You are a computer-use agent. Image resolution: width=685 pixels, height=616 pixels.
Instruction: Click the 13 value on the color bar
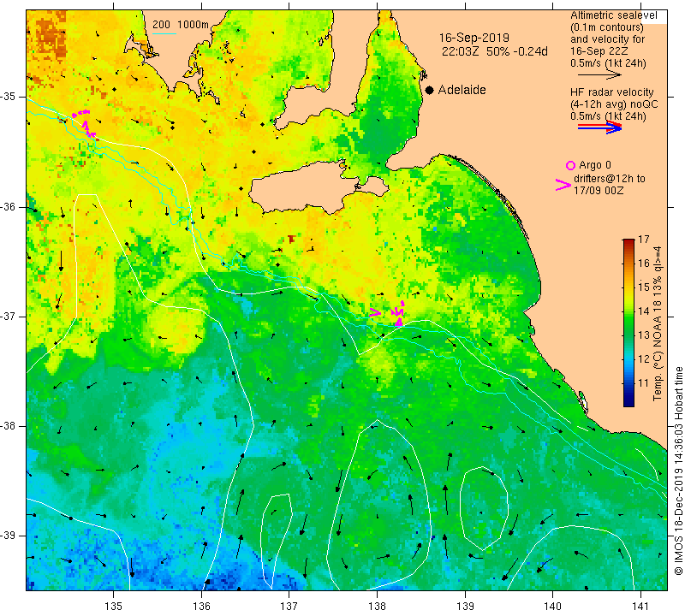[644, 335]
